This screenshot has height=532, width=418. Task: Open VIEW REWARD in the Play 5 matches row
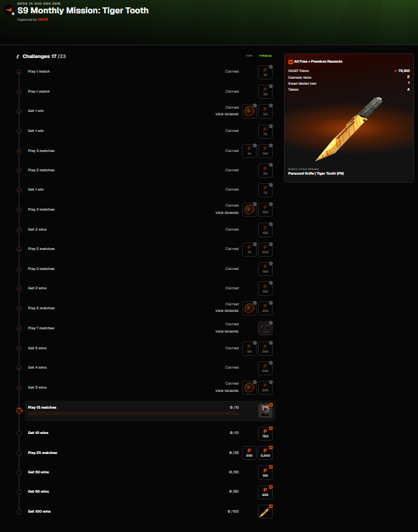pos(227,311)
